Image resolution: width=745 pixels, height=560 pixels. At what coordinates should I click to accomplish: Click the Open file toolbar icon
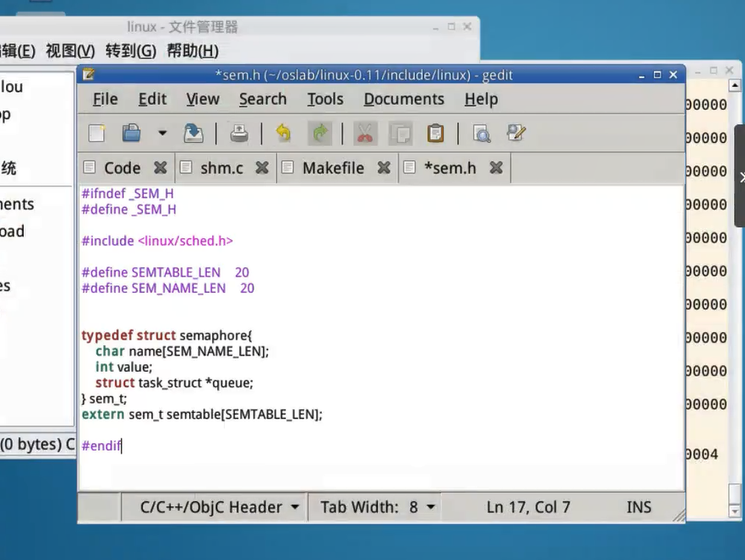click(132, 134)
